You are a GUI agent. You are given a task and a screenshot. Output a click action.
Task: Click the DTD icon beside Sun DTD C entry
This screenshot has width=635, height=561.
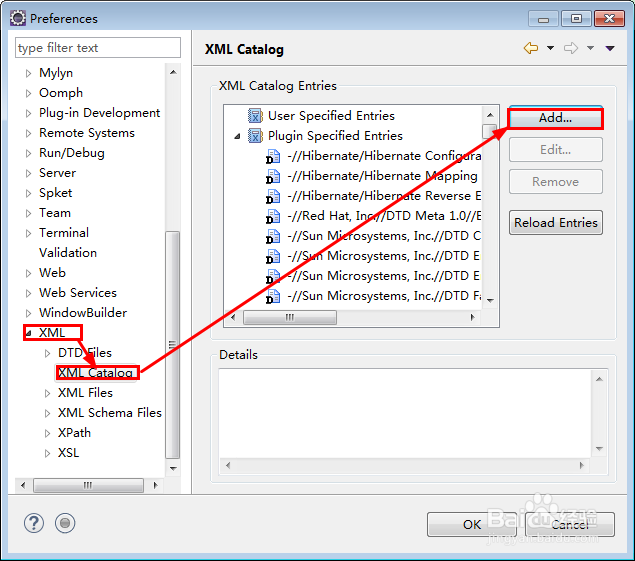[x=273, y=236]
